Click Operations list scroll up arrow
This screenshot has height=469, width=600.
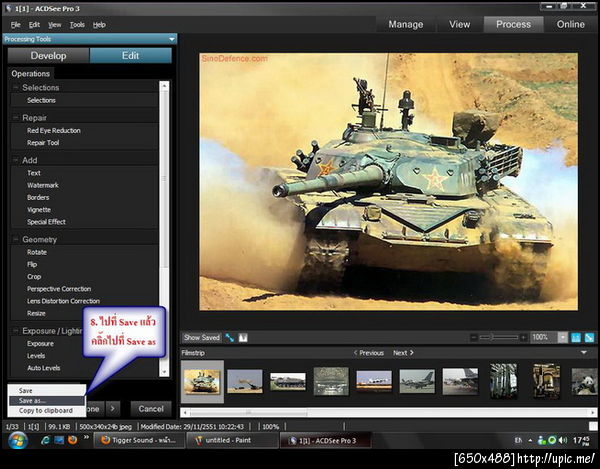coord(164,86)
